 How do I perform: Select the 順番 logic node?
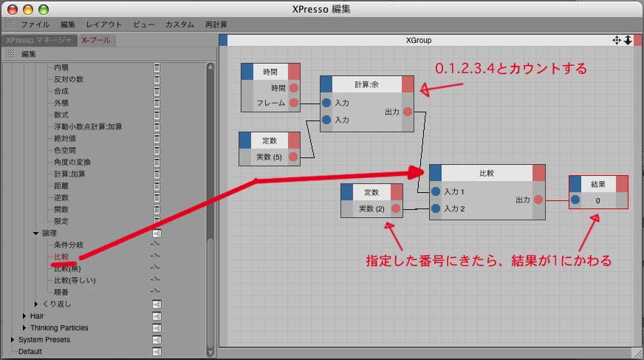61,292
